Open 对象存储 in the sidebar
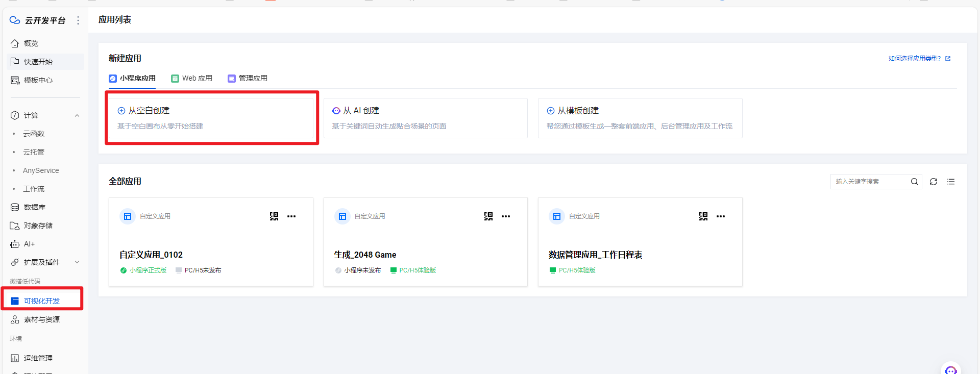 pyautogui.click(x=45, y=226)
